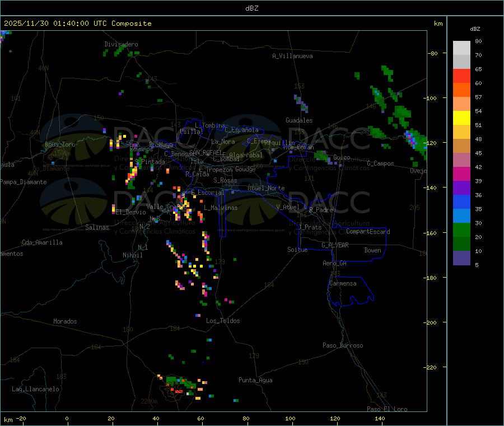
Task: Click the El_Desvio map label
Action: pyautogui.click(x=131, y=212)
